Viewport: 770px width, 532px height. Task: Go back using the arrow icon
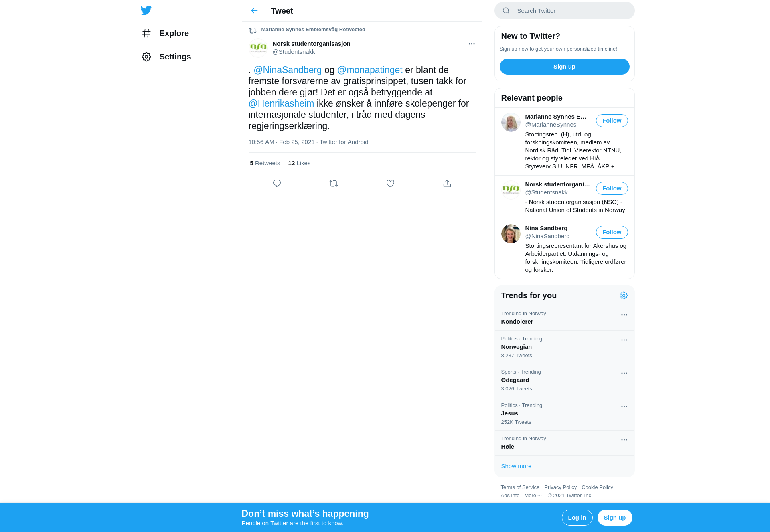pos(254,11)
